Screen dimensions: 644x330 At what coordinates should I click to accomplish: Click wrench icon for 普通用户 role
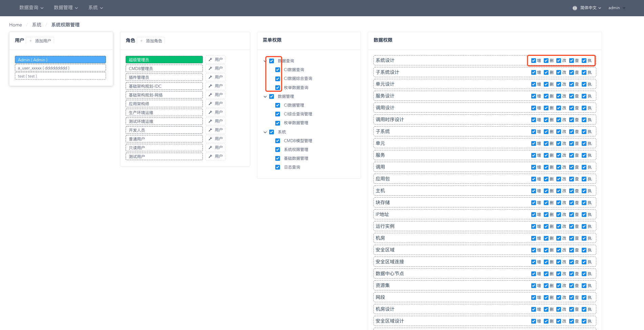point(210,139)
